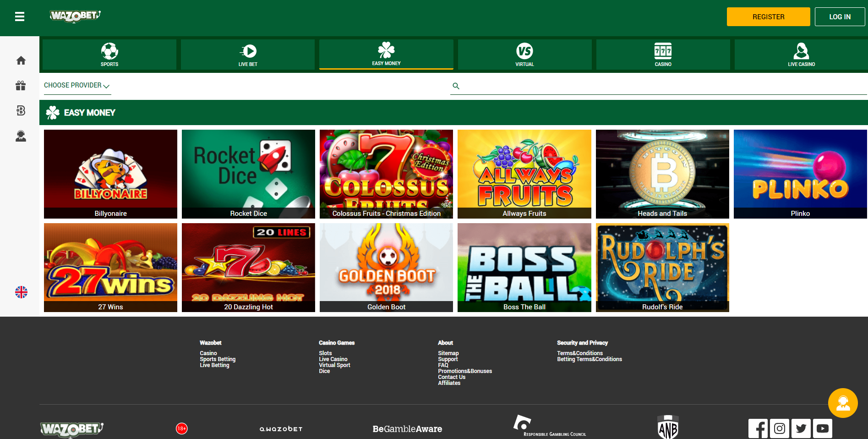Play the Rudolf's Ride game
The height and width of the screenshot is (439, 868).
(662, 268)
